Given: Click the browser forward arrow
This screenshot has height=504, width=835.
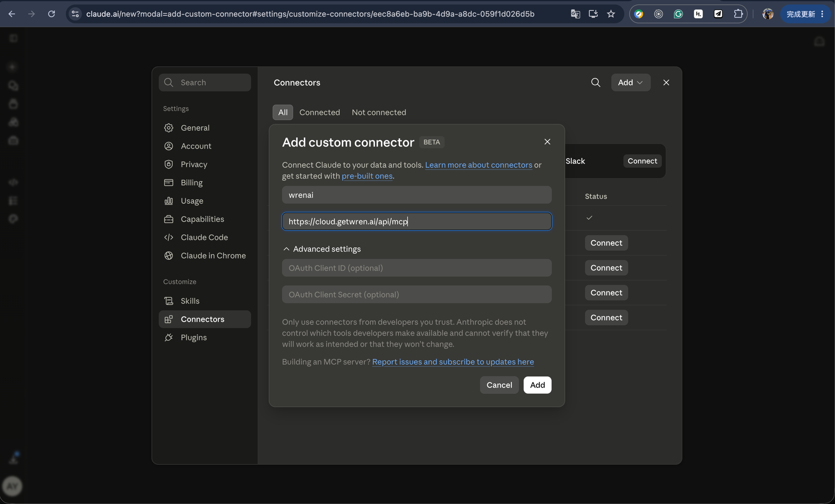Looking at the screenshot, I should 31,14.
